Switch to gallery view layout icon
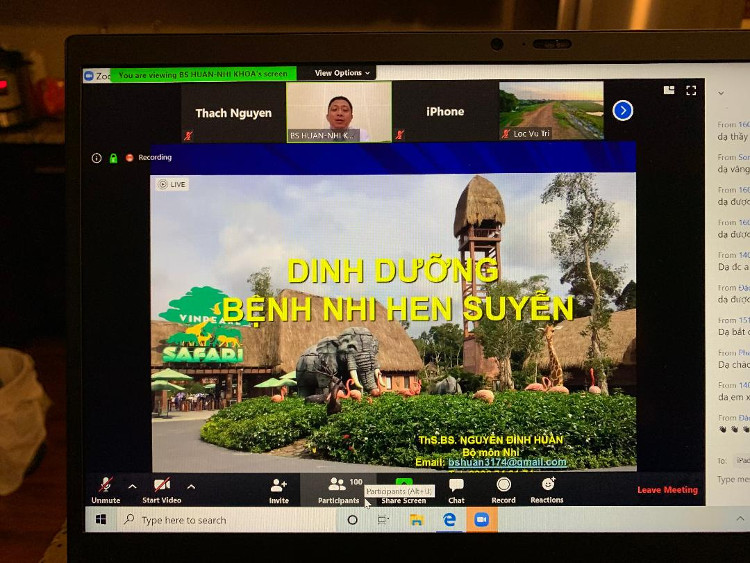This screenshot has width=750, height=563. pyautogui.click(x=669, y=90)
